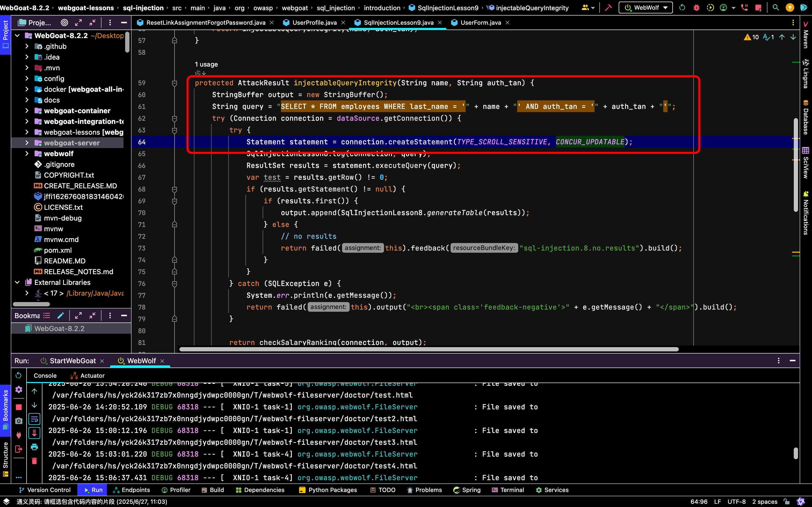Click the Build hammer icon
This screenshot has height=507, width=812.
click(x=608, y=8)
